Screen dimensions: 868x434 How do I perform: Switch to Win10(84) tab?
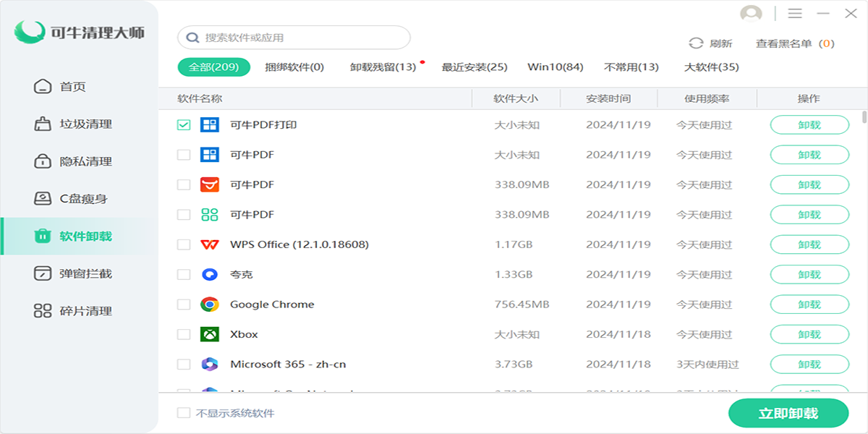click(x=556, y=67)
